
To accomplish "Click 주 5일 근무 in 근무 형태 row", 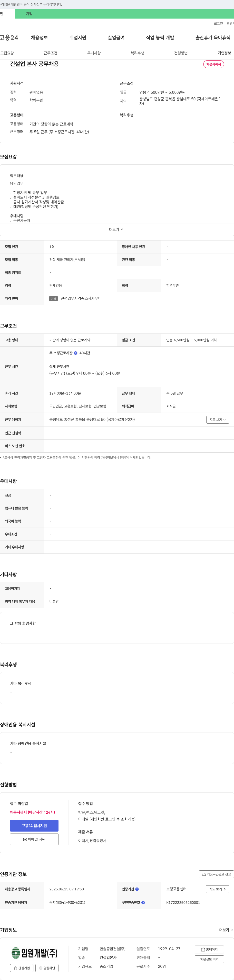I will (x=175, y=393).
